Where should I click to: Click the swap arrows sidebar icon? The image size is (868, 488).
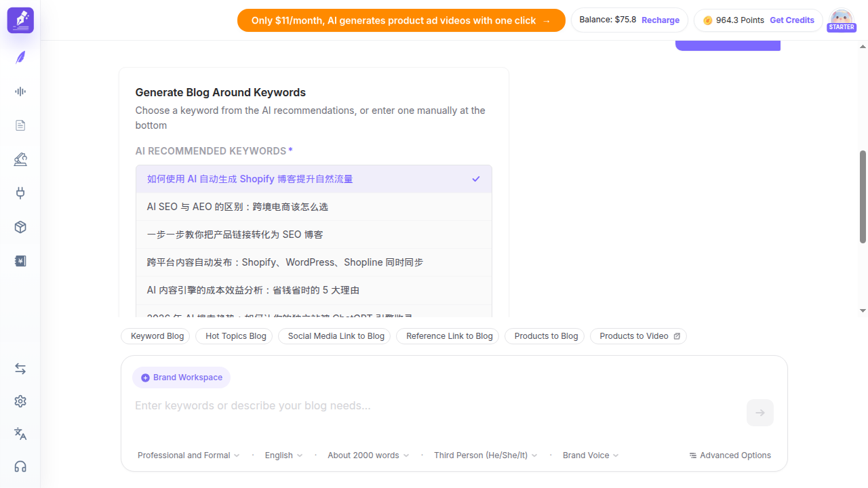[20, 369]
